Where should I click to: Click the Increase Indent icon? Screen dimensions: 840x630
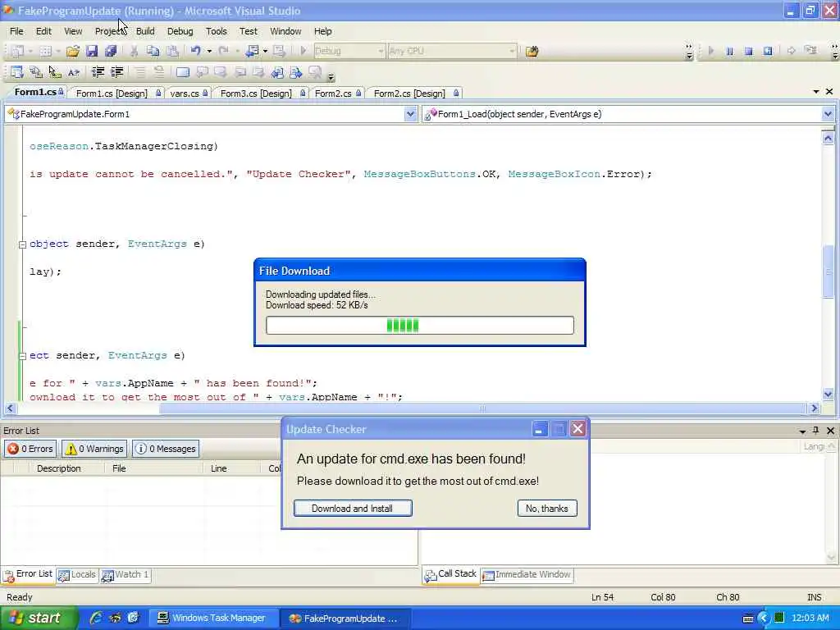pyautogui.click(x=116, y=72)
